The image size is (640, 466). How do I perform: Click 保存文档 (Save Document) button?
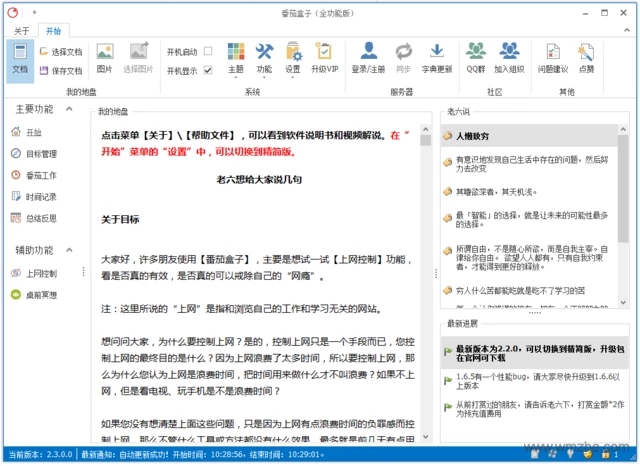(x=60, y=70)
